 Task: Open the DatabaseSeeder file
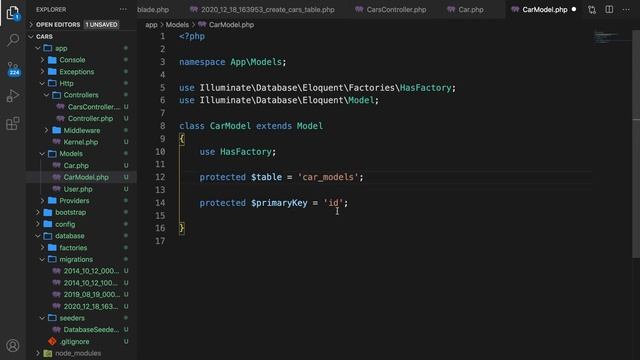click(x=91, y=330)
